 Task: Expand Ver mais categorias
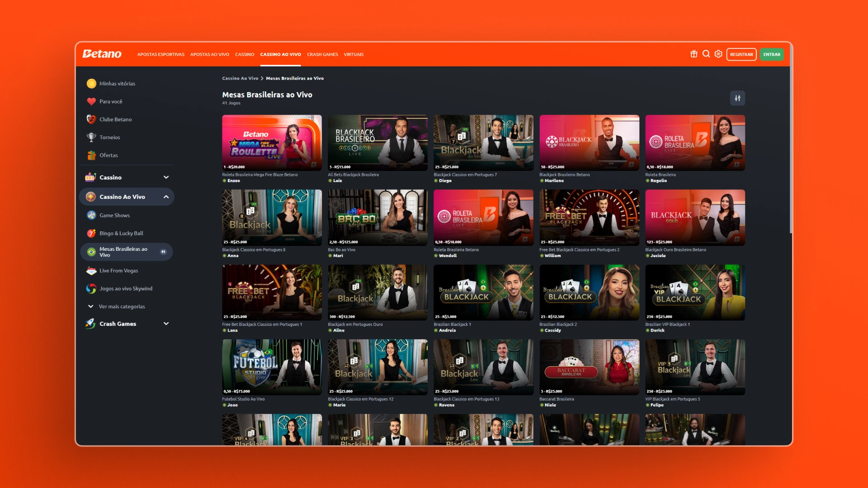click(116, 306)
